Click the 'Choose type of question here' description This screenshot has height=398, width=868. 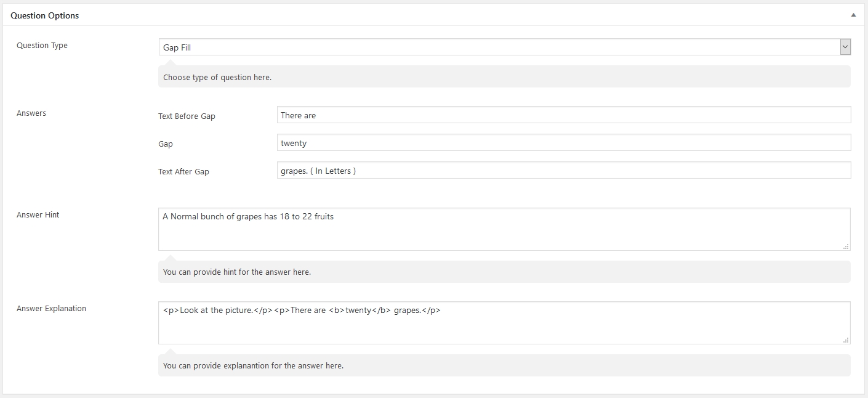point(217,78)
